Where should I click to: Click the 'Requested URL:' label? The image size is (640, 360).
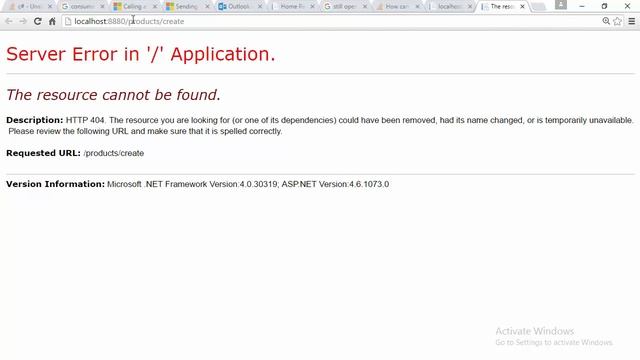point(43,153)
